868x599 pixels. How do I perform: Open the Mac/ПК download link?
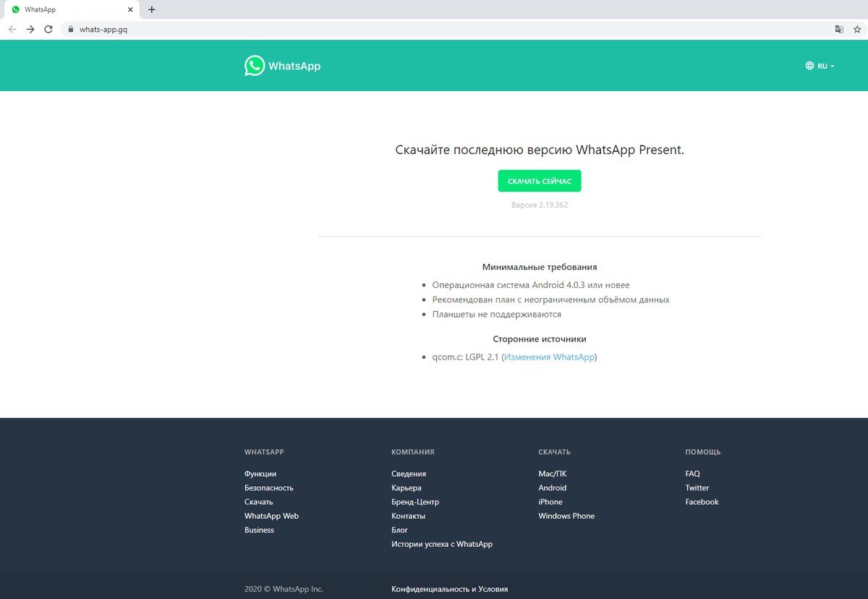pos(553,474)
